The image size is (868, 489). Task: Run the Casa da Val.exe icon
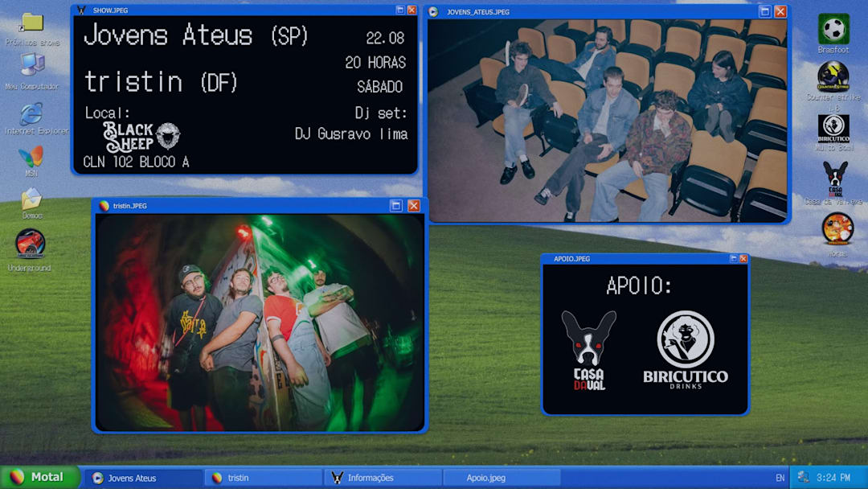click(x=835, y=179)
